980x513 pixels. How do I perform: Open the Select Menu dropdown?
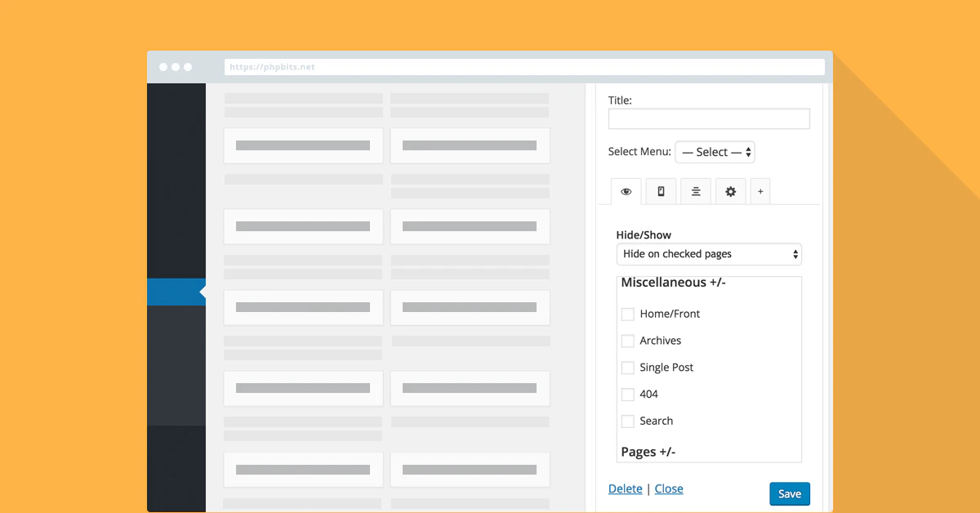coord(715,152)
